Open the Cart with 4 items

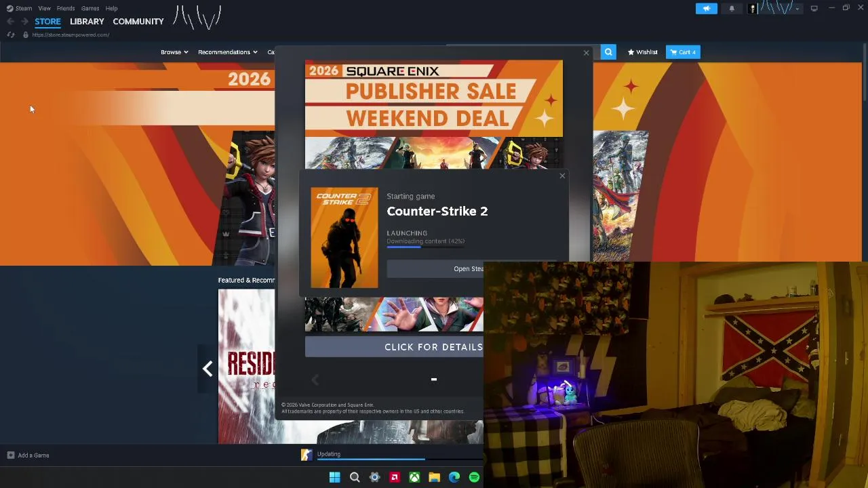(683, 52)
